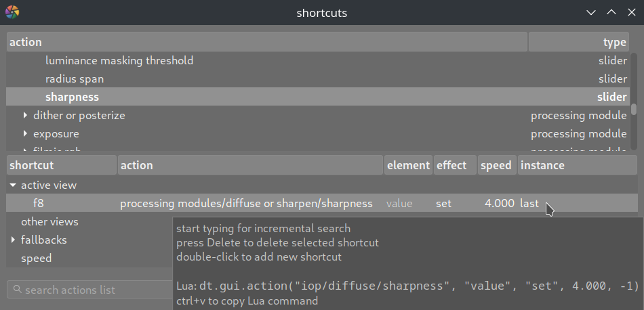The image size is (644, 310).
Task: Select the other views shortcut category
Action: tap(49, 222)
